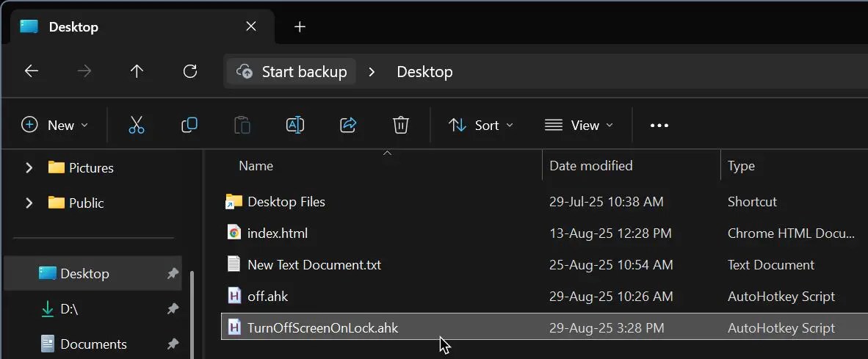Screen dimensions: 868x359
Task: Open the New item dropdown
Action: click(x=54, y=126)
